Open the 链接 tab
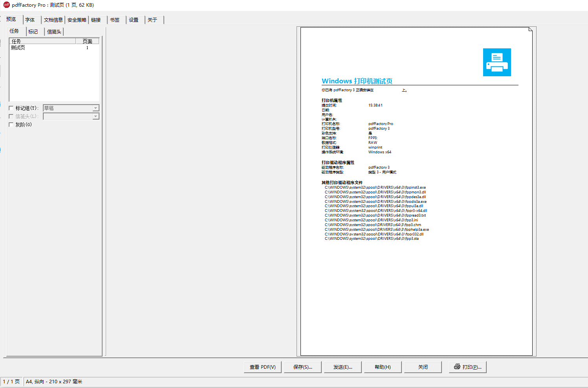Image resolution: width=588 pixels, height=388 pixels. pos(96,20)
